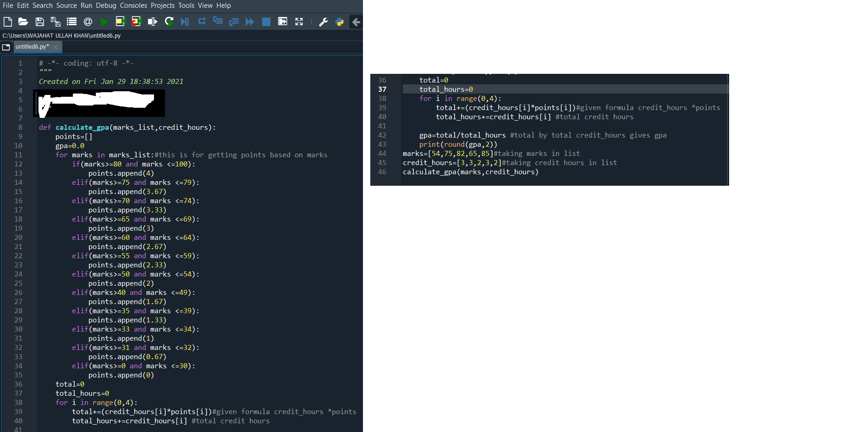Open a file with the folder icon
The height and width of the screenshot is (432, 868).
[x=23, y=22]
